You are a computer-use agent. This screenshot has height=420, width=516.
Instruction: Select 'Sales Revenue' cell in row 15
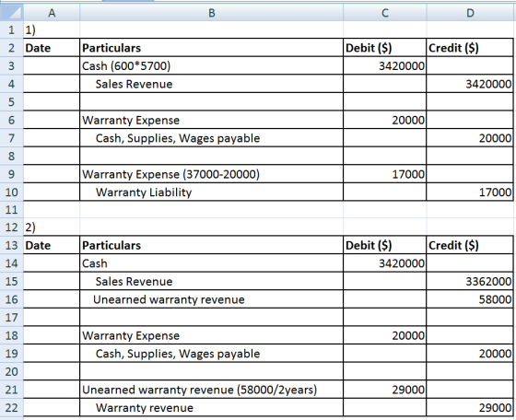(x=212, y=282)
